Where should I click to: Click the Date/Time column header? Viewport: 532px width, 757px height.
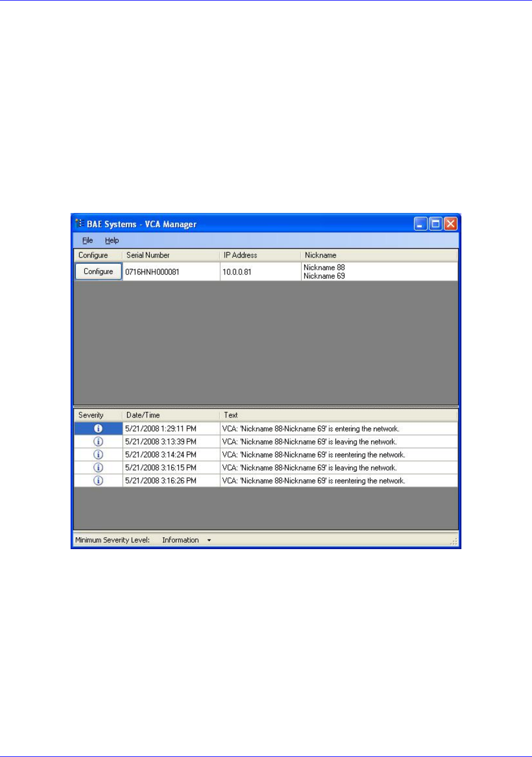click(x=171, y=415)
